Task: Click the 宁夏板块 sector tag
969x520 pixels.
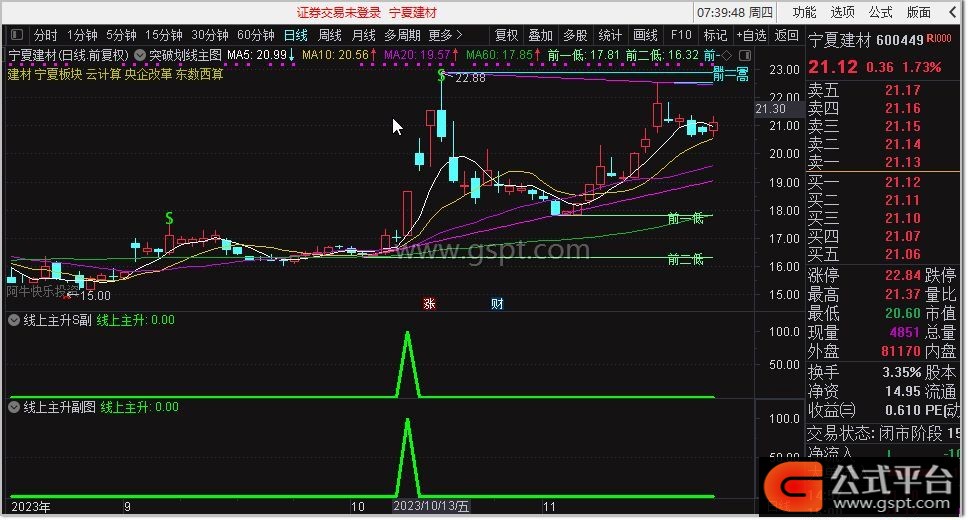Action: pyautogui.click(x=58, y=74)
